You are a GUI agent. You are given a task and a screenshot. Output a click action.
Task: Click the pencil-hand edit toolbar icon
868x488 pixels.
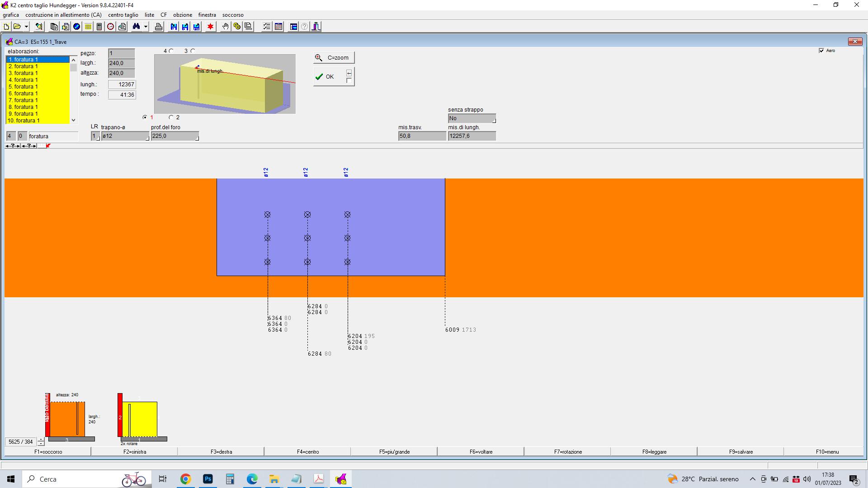point(39,27)
